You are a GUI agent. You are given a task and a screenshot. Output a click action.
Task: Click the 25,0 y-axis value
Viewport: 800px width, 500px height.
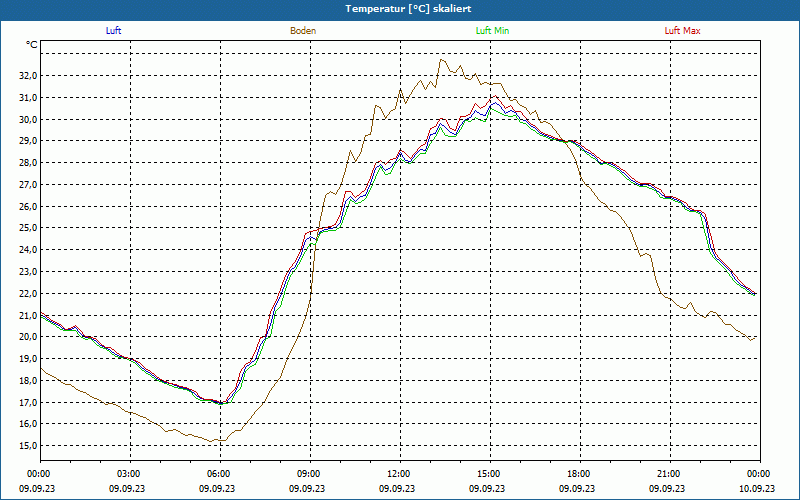point(27,228)
